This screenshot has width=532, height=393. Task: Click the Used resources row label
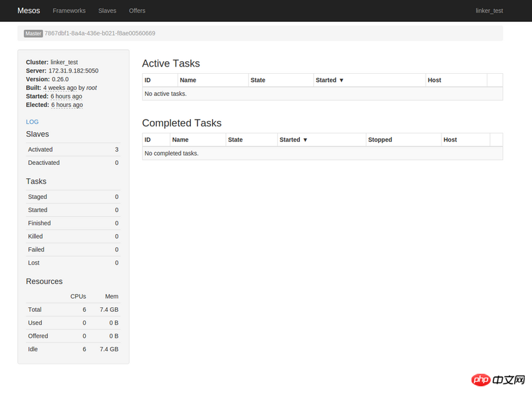pos(35,323)
